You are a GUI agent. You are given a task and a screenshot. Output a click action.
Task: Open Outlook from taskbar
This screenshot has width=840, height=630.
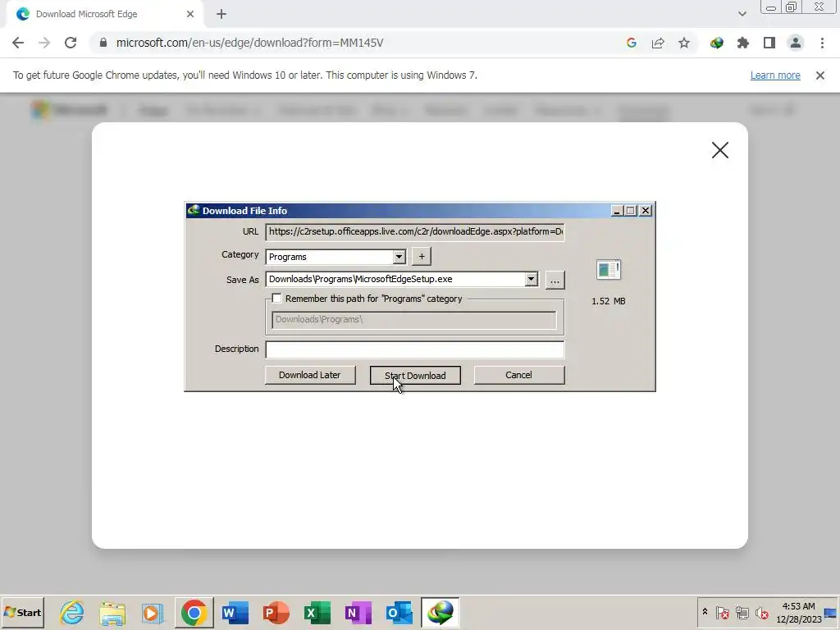click(x=399, y=612)
